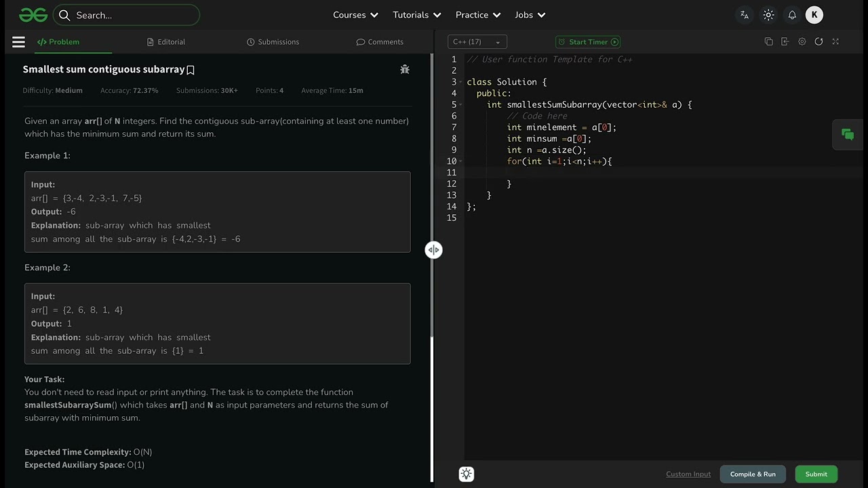Click the panel divider resize handle
Image resolution: width=868 pixels, height=488 pixels.
tap(433, 250)
